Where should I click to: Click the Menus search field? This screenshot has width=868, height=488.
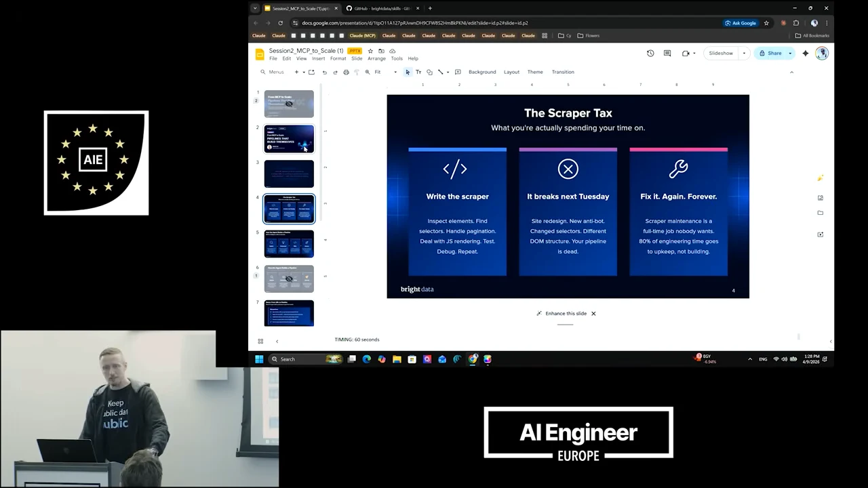[273, 72]
